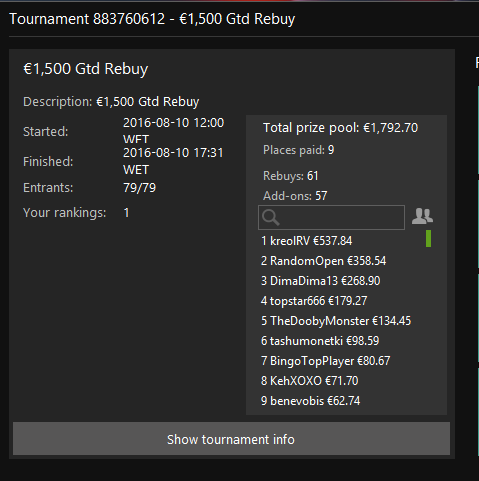Click the green results list scrollbar
Screen dimensions: 479x481
tap(429, 239)
